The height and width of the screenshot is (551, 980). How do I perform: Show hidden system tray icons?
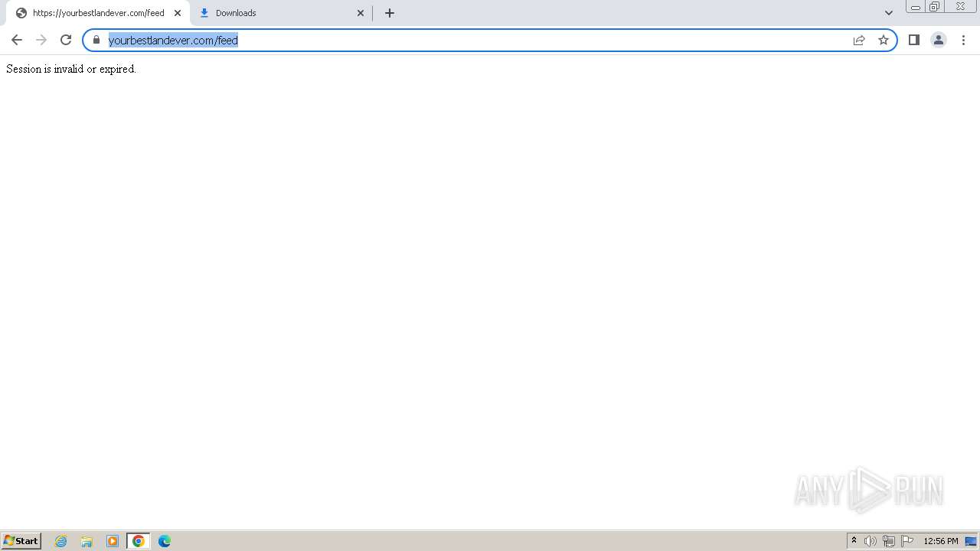click(854, 541)
